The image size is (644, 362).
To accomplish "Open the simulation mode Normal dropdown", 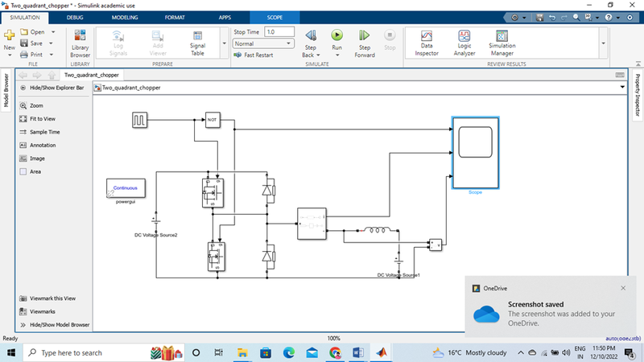I will (263, 43).
